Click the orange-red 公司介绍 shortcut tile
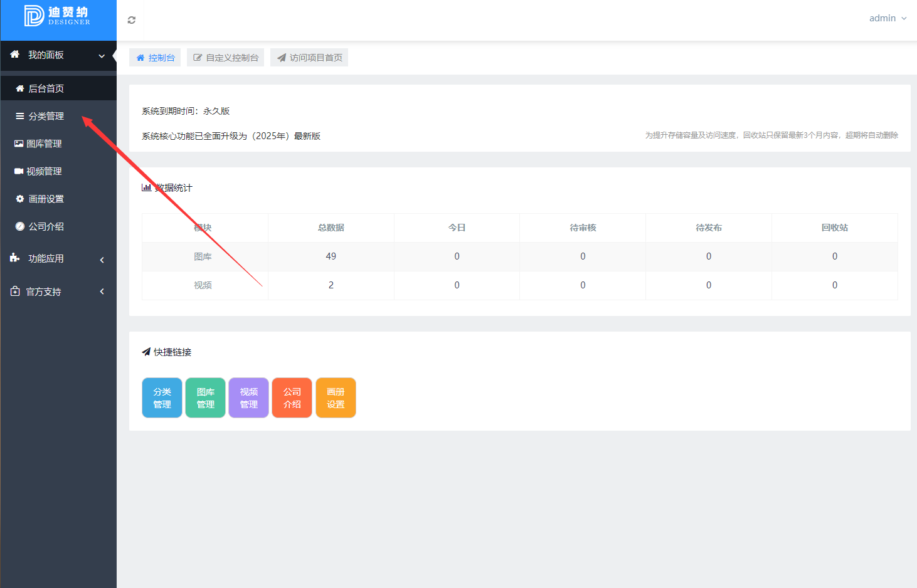The height and width of the screenshot is (588, 917). 292,397
